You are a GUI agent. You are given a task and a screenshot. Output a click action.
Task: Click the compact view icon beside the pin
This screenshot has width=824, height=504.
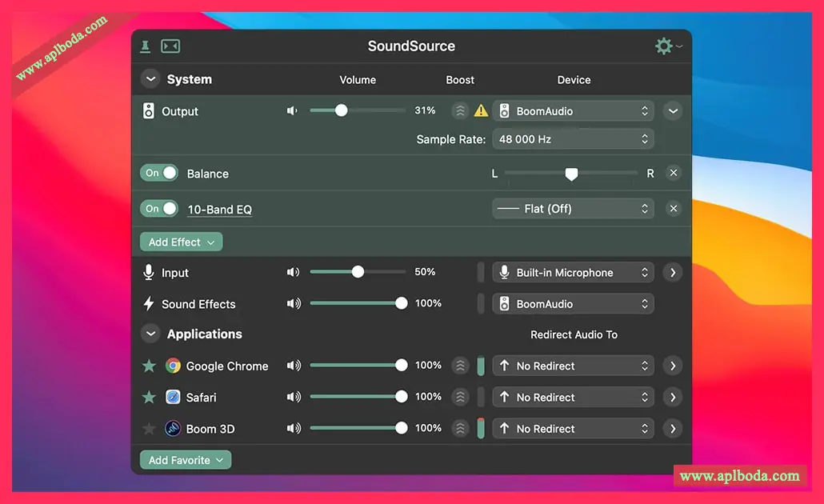(x=170, y=46)
